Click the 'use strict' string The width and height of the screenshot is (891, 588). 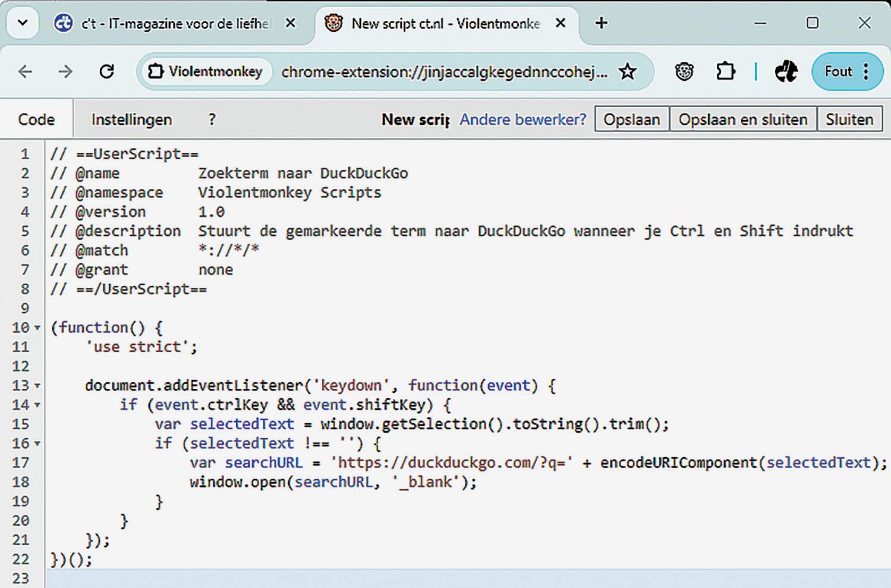137,347
